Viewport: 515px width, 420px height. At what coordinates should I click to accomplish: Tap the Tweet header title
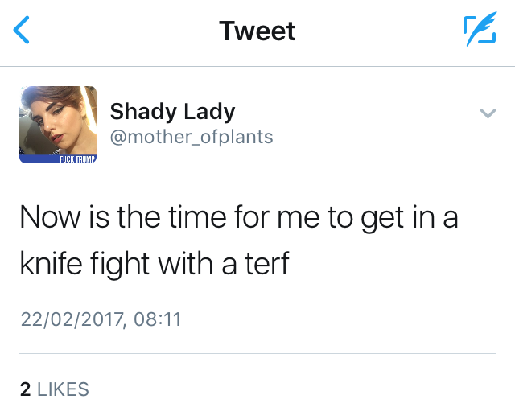tap(257, 31)
